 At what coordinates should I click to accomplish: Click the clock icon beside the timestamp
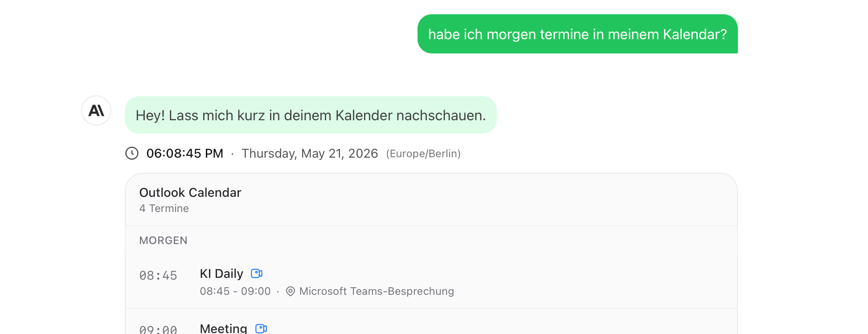tap(132, 153)
